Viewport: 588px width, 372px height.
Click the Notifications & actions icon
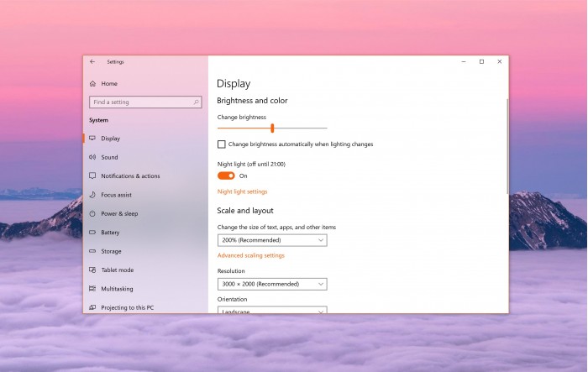92,176
